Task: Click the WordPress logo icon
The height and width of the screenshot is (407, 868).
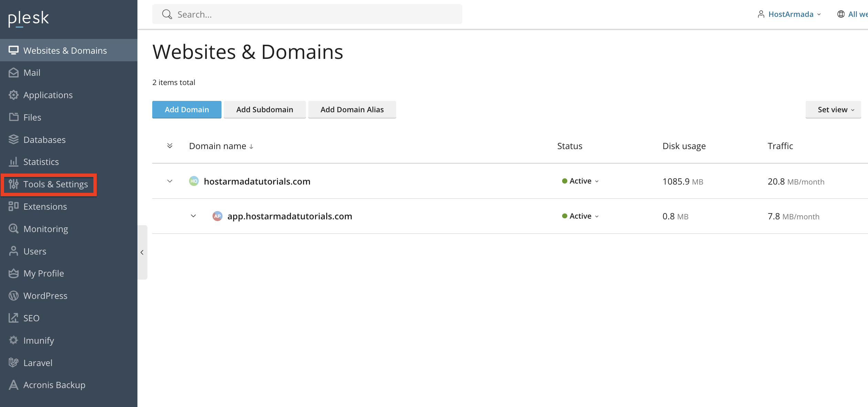Action: tap(13, 296)
